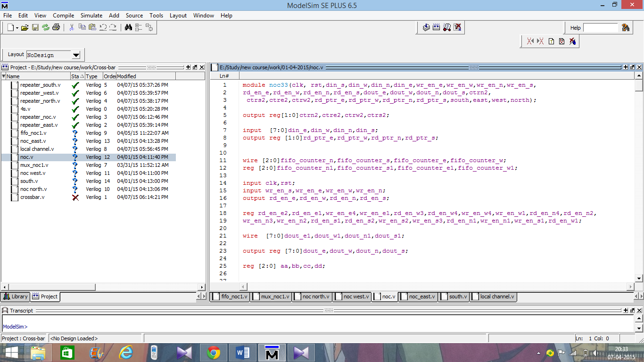
Task: Open File Explorer from the taskbar
Action: (38, 352)
